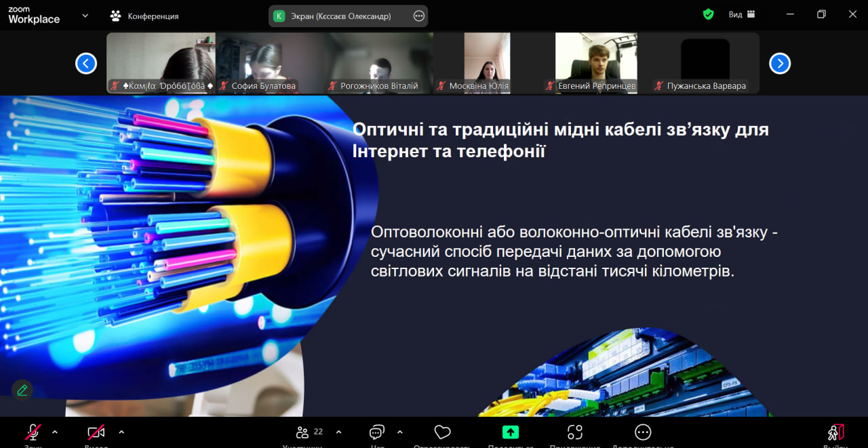Select Рогожников Віталій's video thumbnail

[x=378, y=63]
